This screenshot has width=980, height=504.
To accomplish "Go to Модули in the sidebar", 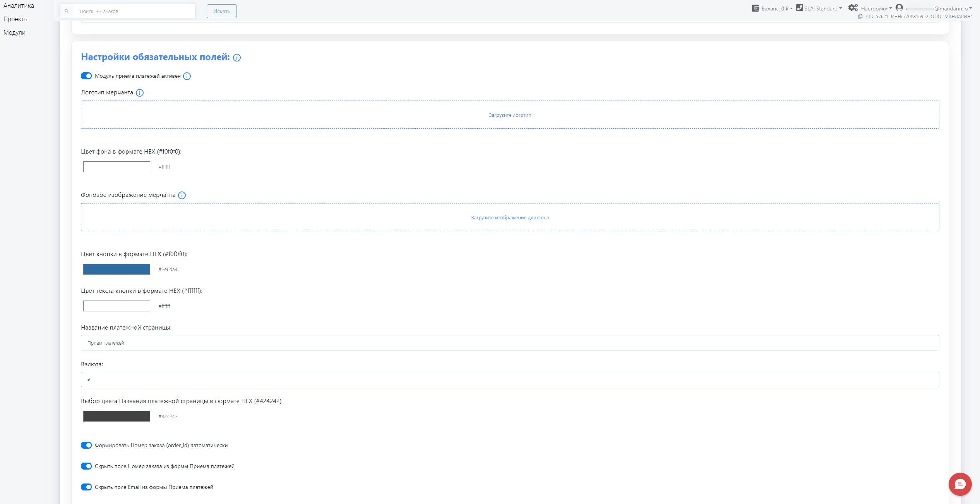I will pyautogui.click(x=14, y=32).
